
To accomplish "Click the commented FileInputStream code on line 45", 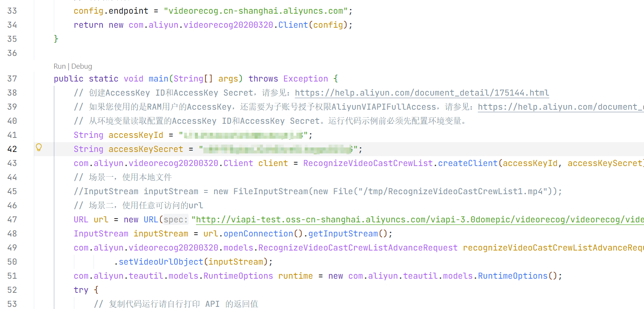I will [318, 191].
